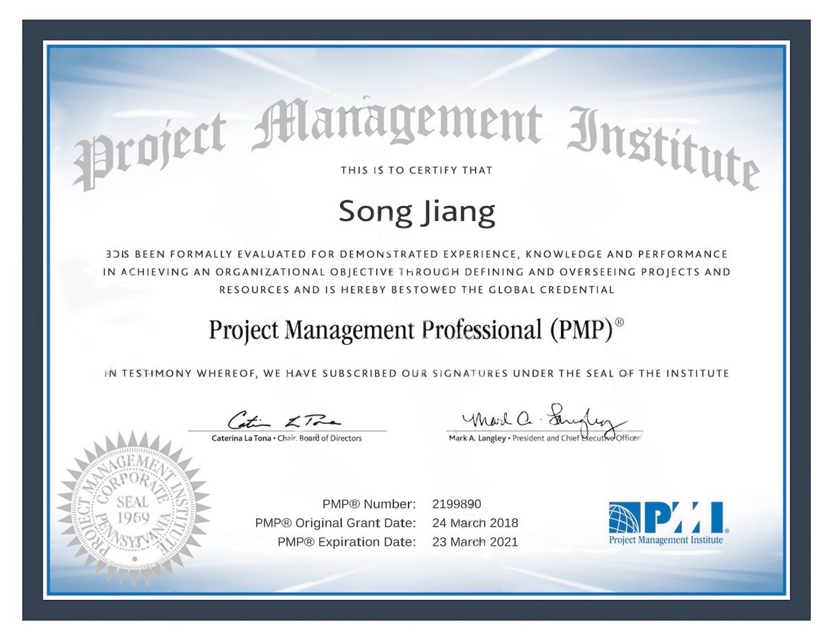Click the 'IN ACHIEVING AN ORGANIZATIONAL OBJECTIVE' line
Viewport: 833px width, 644px height.
tap(416, 272)
